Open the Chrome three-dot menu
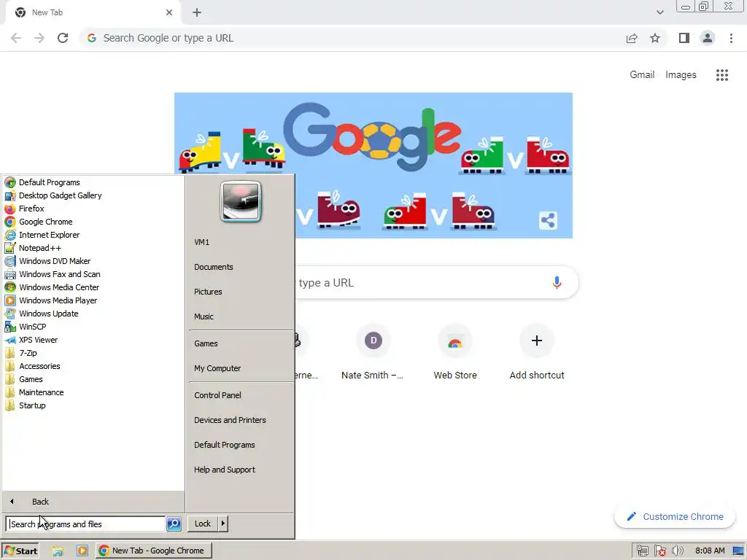Image resolution: width=747 pixels, height=560 pixels. (731, 38)
